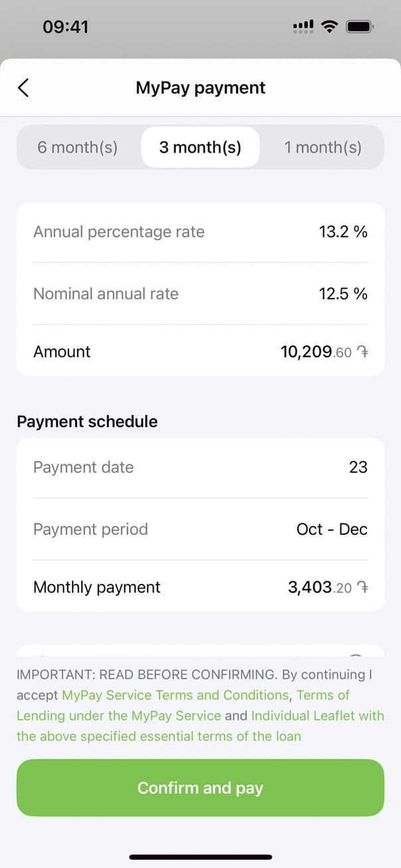Image resolution: width=401 pixels, height=868 pixels.
Task: Tap the 09:41 clock in status bar
Action: point(65,27)
